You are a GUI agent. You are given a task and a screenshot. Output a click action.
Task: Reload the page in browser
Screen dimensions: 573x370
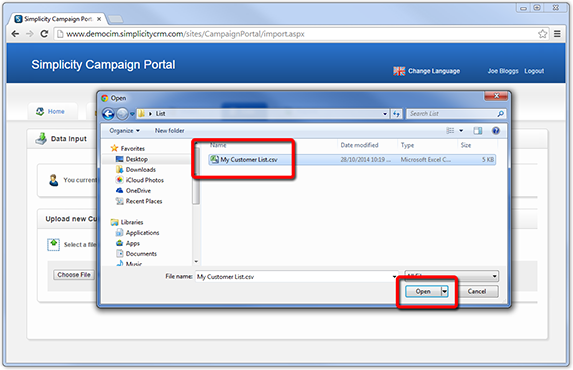tap(44, 34)
